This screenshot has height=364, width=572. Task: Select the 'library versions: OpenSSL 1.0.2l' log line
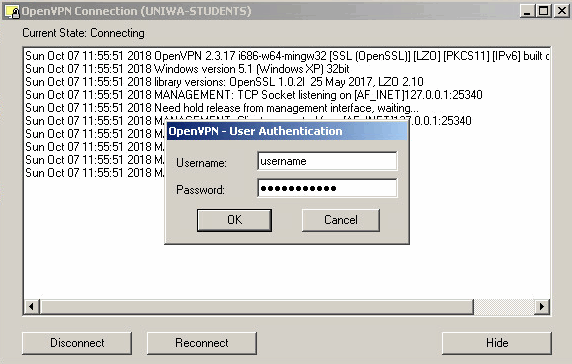coord(224,82)
